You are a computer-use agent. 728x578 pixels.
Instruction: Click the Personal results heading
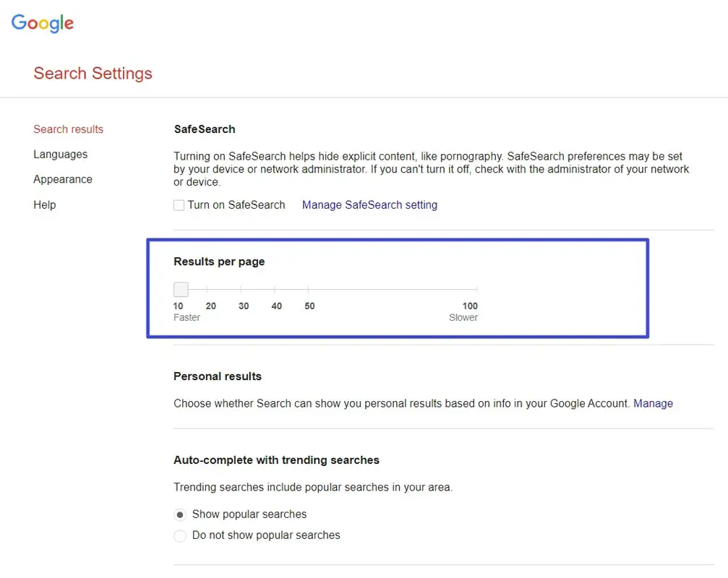218,376
